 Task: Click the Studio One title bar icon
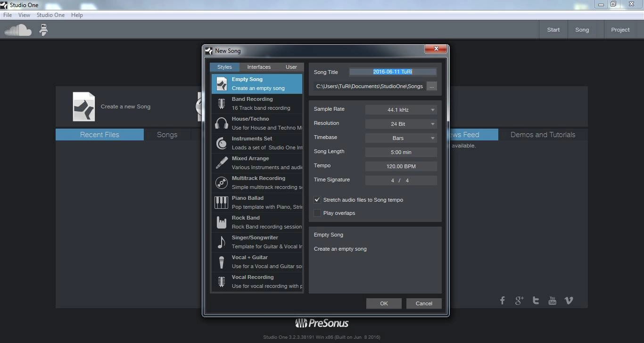pos(4,5)
